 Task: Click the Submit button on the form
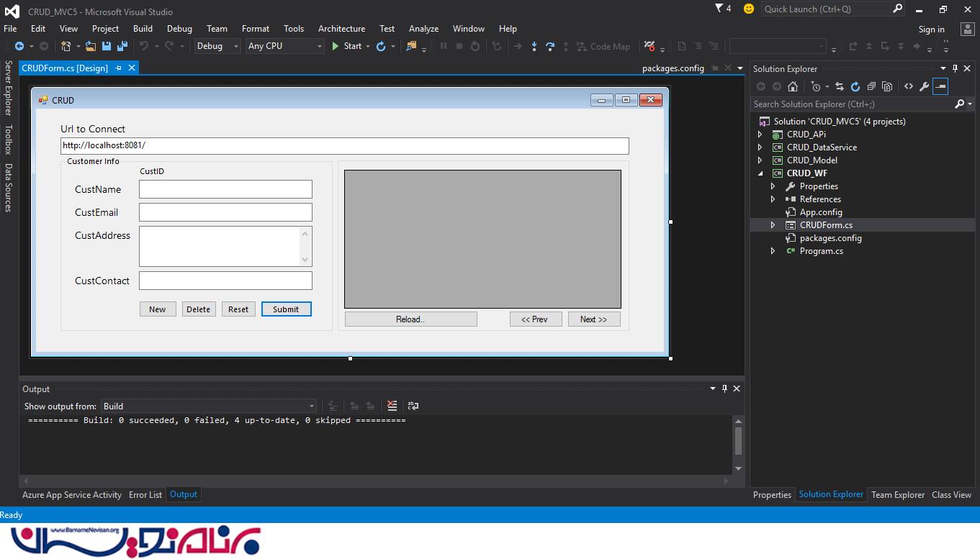coord(286,309)
